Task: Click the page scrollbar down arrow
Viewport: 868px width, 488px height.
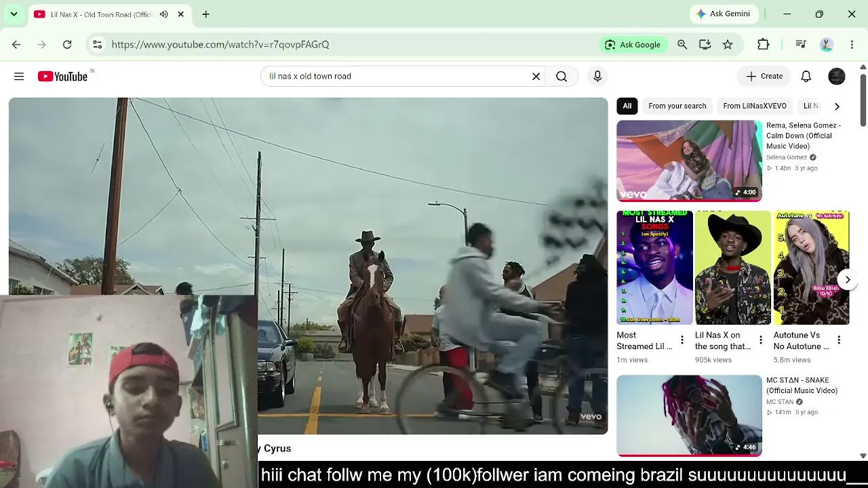Action: click(863, 456)
